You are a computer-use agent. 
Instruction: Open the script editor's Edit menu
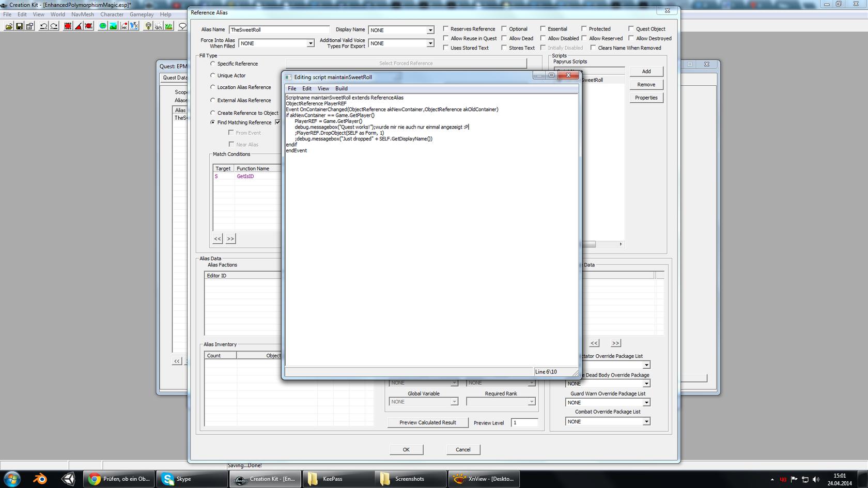coord(306,88)
